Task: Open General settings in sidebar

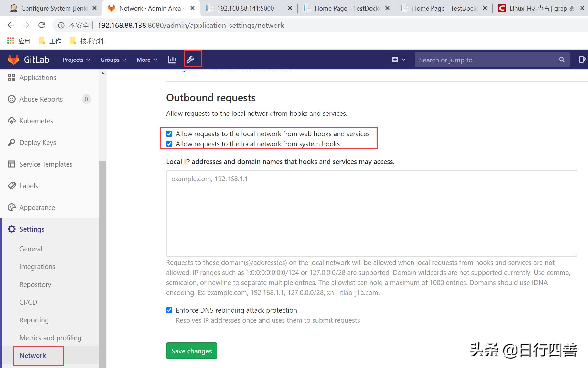Action: [x=31, y=249]
